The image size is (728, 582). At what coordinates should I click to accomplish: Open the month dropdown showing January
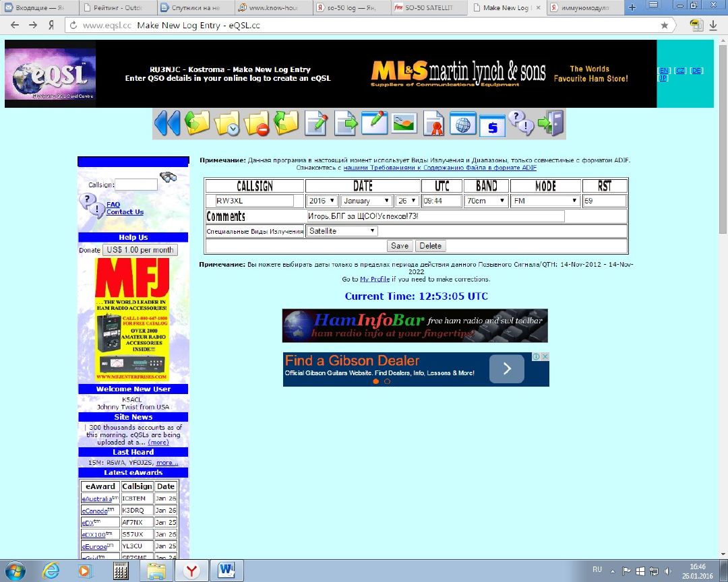[x=366, y=201]
